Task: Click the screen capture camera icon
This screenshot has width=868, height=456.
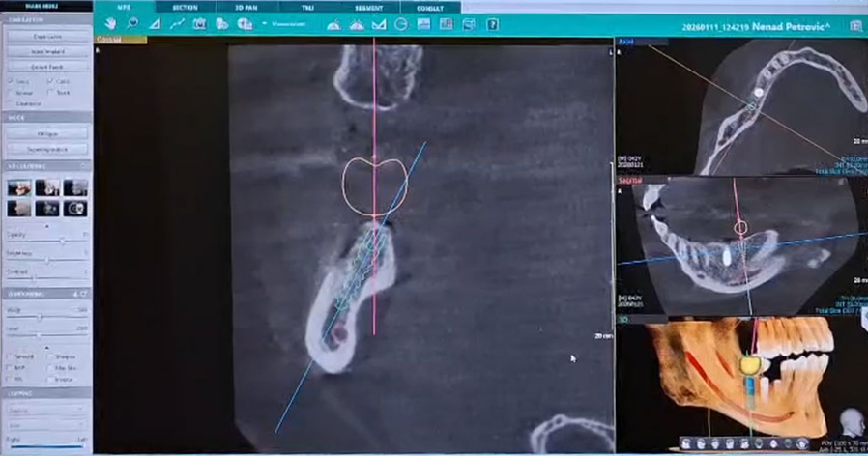Action: tap(199, 24)
